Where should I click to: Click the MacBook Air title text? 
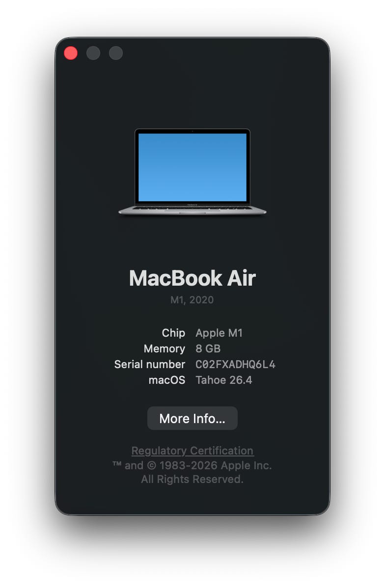(x=192, y=278)
